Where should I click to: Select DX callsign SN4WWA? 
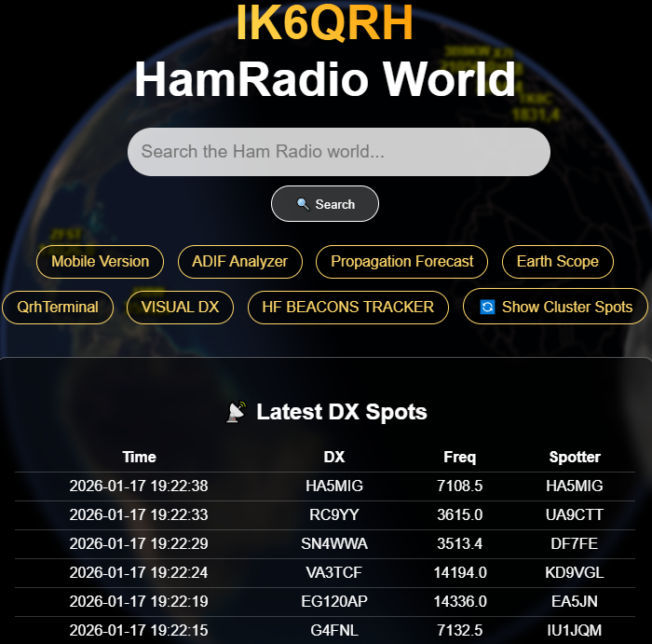coord(334,543)
